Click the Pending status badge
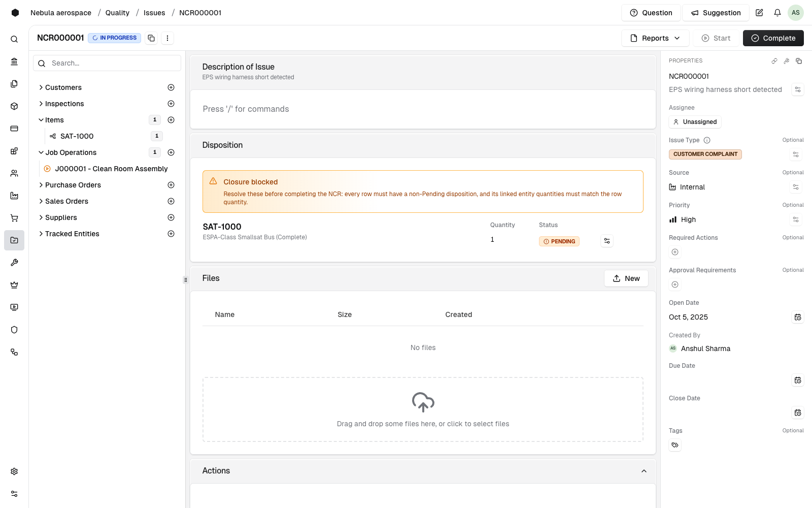 click(559, 241)
